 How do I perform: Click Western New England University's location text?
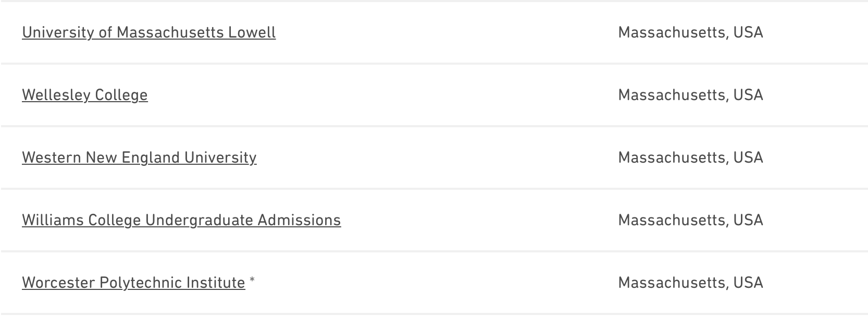point(690,157)
